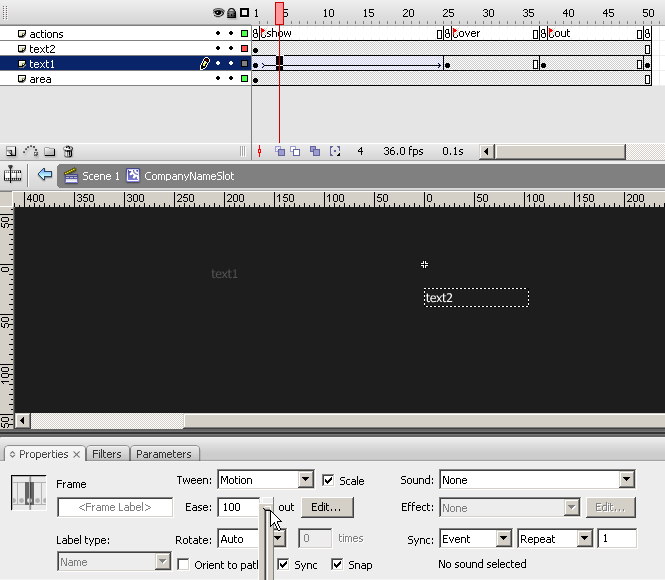Click Add Motion Guide icon
This screenshot has height=580, width=665.
click(30, 152)
